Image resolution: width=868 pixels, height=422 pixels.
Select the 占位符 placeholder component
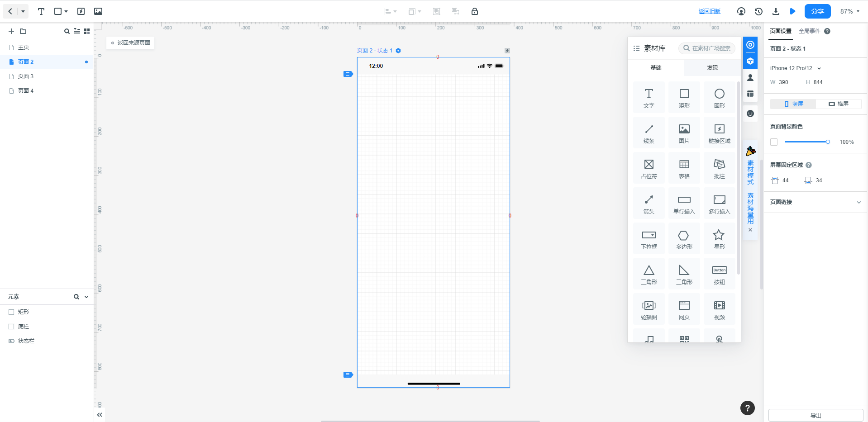(649, 168)
